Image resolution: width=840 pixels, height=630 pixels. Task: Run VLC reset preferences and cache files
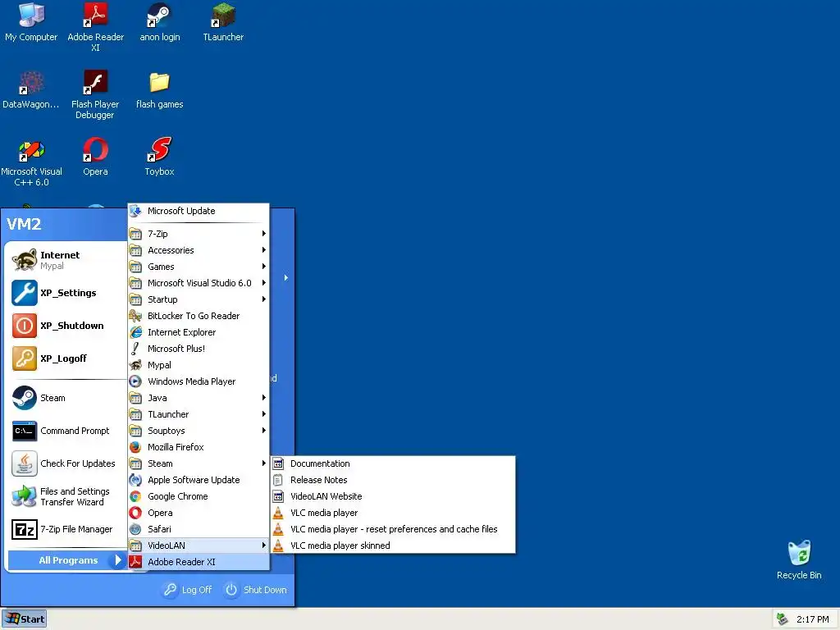[393, 529]
